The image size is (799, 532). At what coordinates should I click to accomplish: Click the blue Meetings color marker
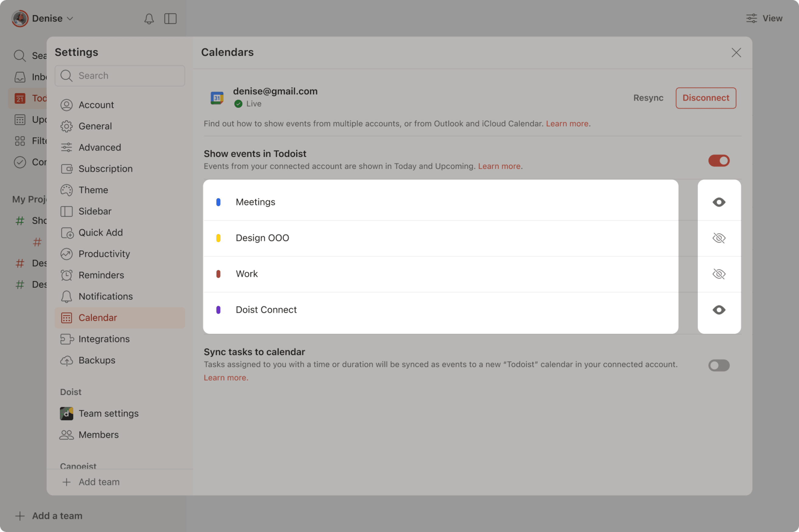coord(218,202)
